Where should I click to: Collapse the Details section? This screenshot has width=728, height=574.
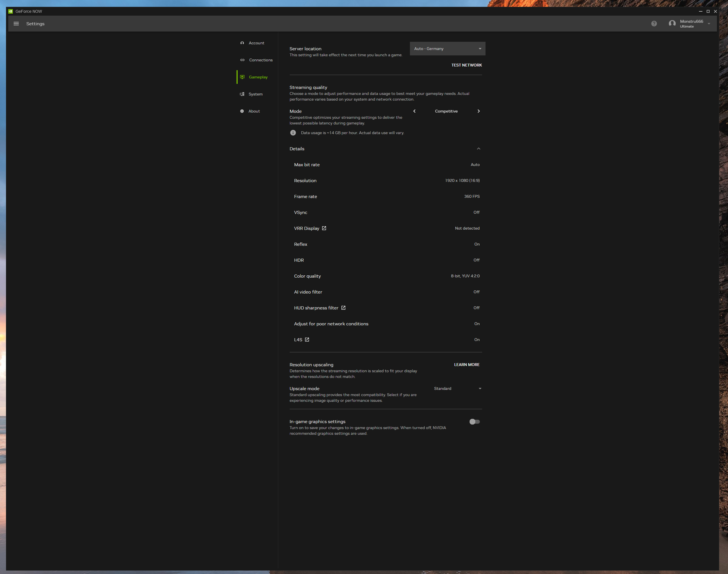[x=479, y=149]
